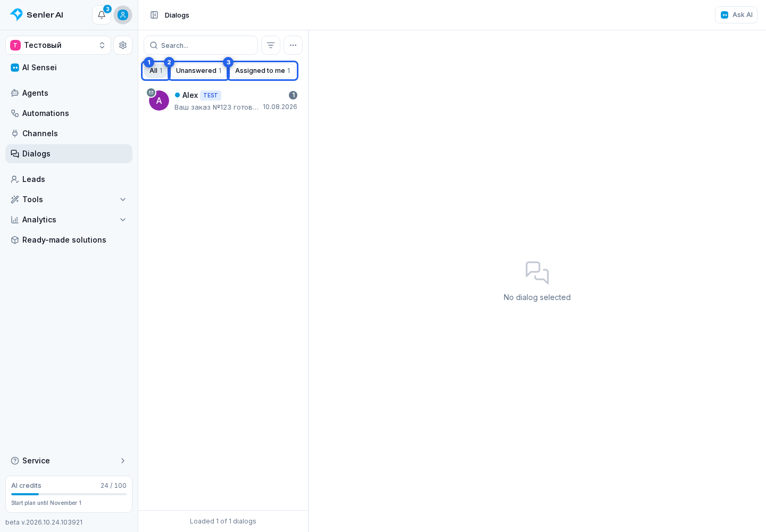Image resolution: width=766 pixels, height=532 pixels.
Task: Click the Ask AI button
Action: tap(736, 15)
